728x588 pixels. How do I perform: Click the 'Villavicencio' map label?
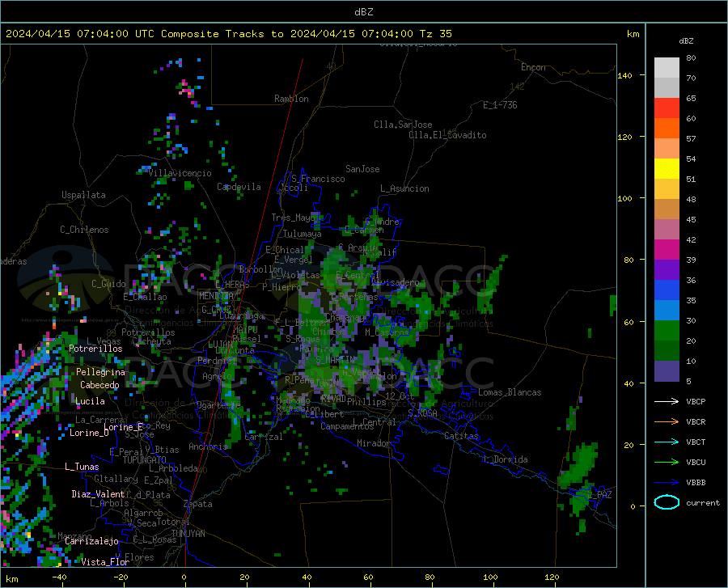click(180, 173)
